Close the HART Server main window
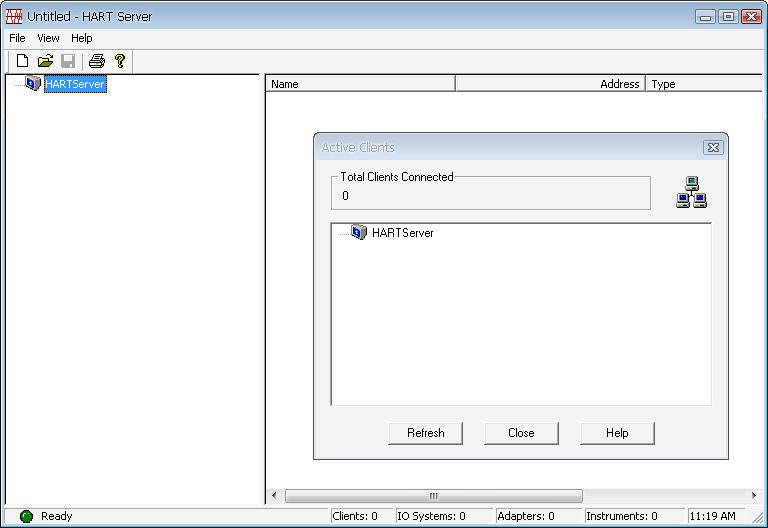This screenshot has width=768, height=528. tap(751, 17)
